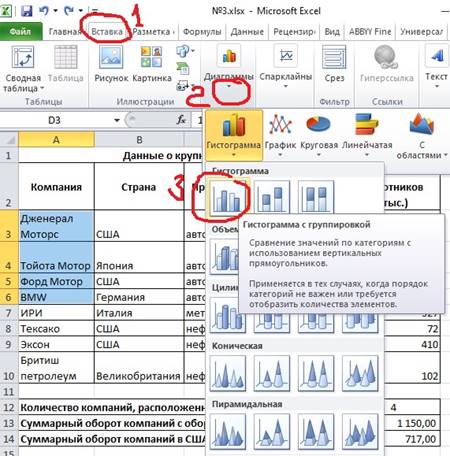Viewport: 450px width, 456px height.
Task: Click the fx insert function button
Action: 181,120
